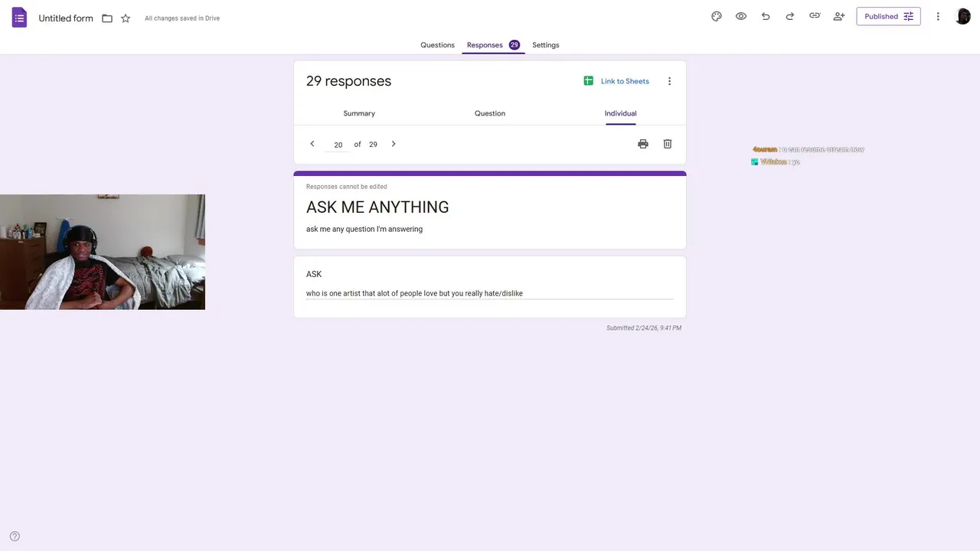Select the Responses tab
Image resolution: width=980 pixels, height=551 pixels.
[x=493, y=45]
